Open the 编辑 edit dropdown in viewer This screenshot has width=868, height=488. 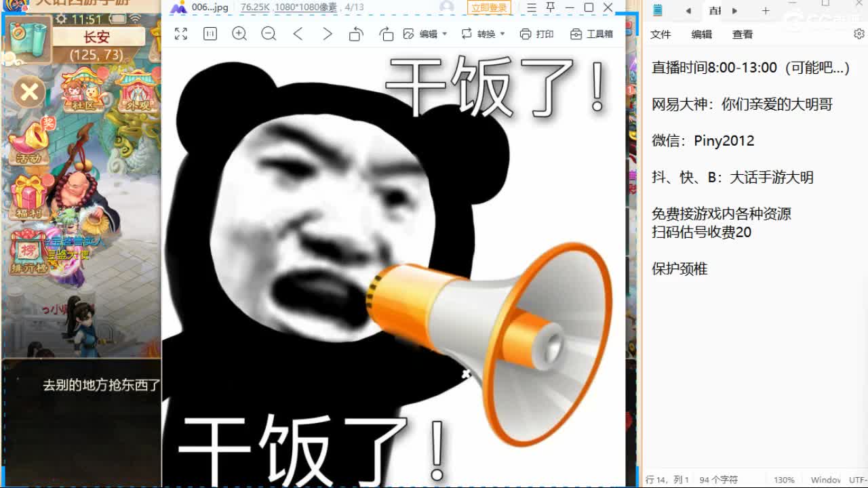425,34
